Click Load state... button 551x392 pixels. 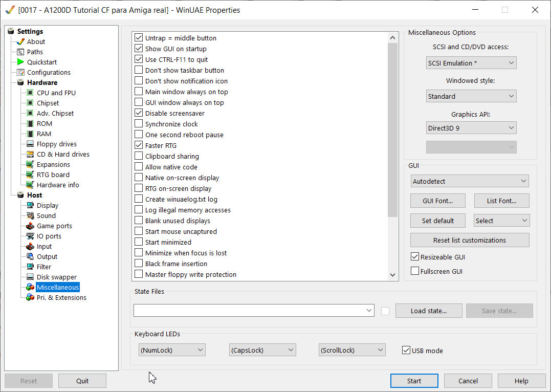[x=429, y=311]
